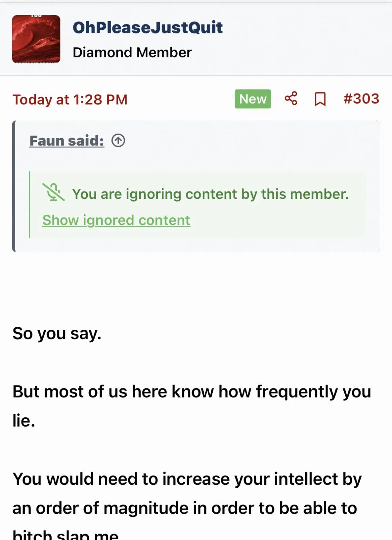Open the #303 post permalink
This screenshot has width=392, height=540.
pos(361,99)
